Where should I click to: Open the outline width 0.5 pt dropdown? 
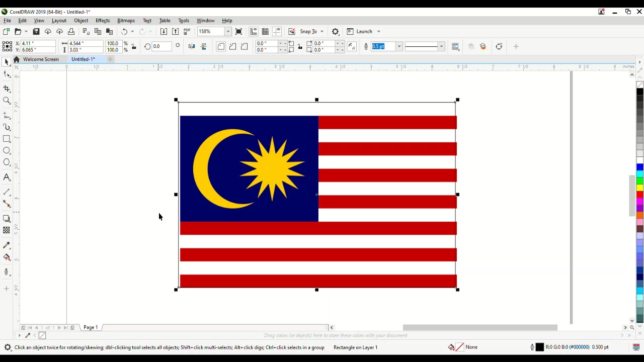tap(399, 47)
